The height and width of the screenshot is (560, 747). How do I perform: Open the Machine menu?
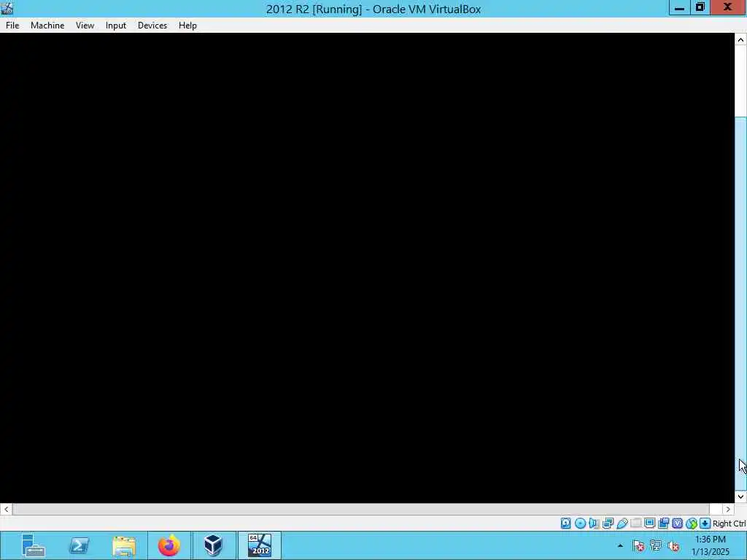47,26
